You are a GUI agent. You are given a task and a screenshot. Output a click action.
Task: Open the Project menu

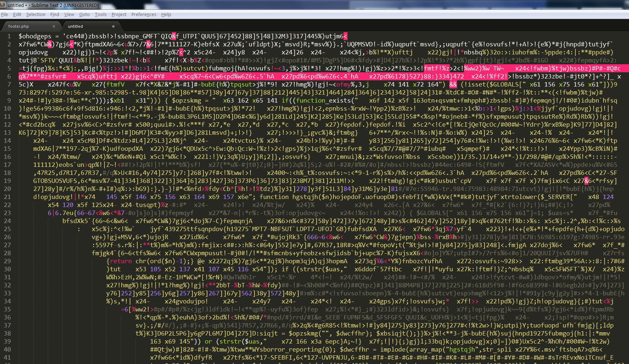click(119, 15)
